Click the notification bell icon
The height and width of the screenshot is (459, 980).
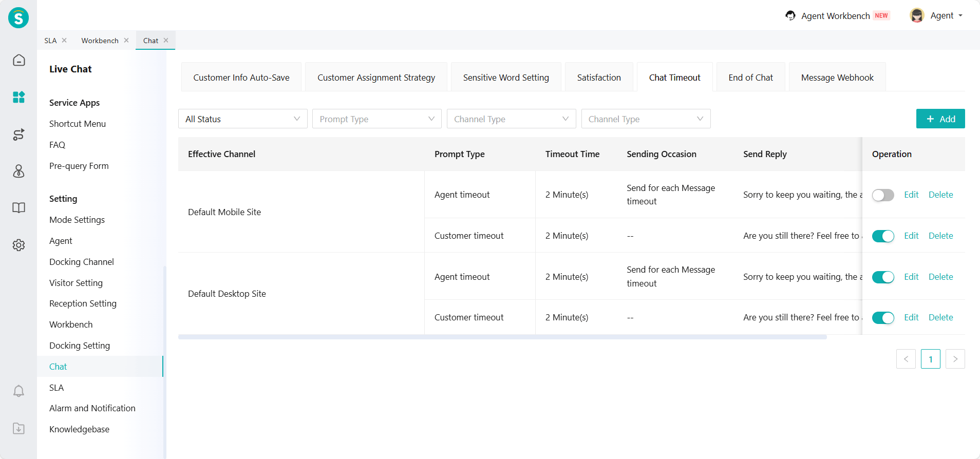[19, 391]
